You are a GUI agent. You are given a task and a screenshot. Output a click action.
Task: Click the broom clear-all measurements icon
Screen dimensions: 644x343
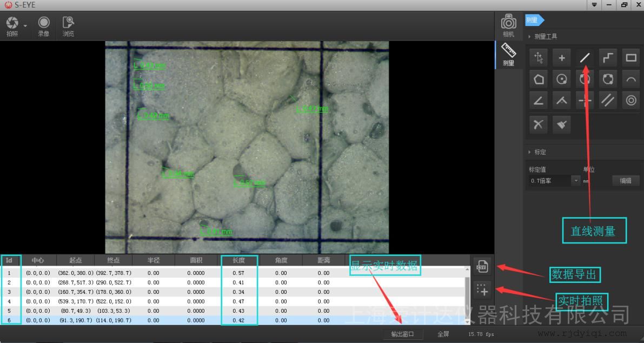pyautogui.click(x=561, y=124)
